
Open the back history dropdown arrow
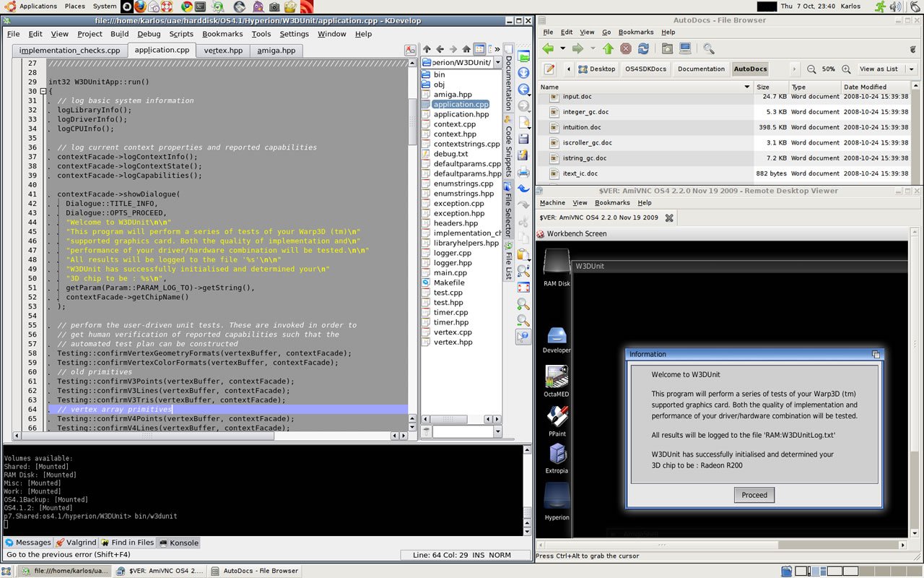pos(562,48)
